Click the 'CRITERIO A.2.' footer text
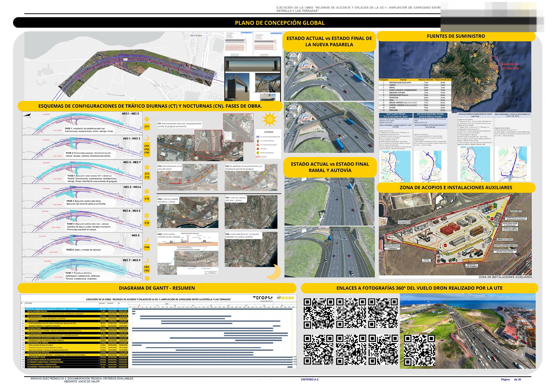Image resolution: width=554 pixels, height=392 pixels. click(x=310, y=380)
